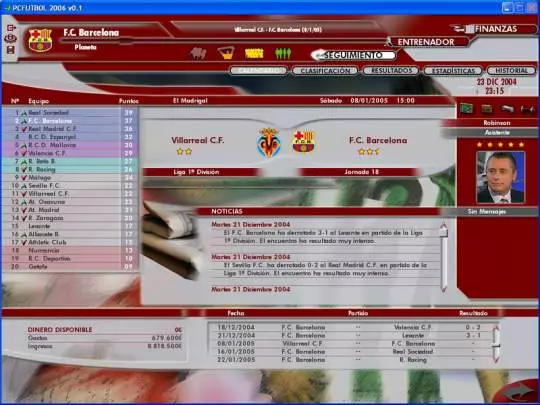Click the figure icon beside ENTRENADOR
The image size is (540, 405).
(389, 42)
